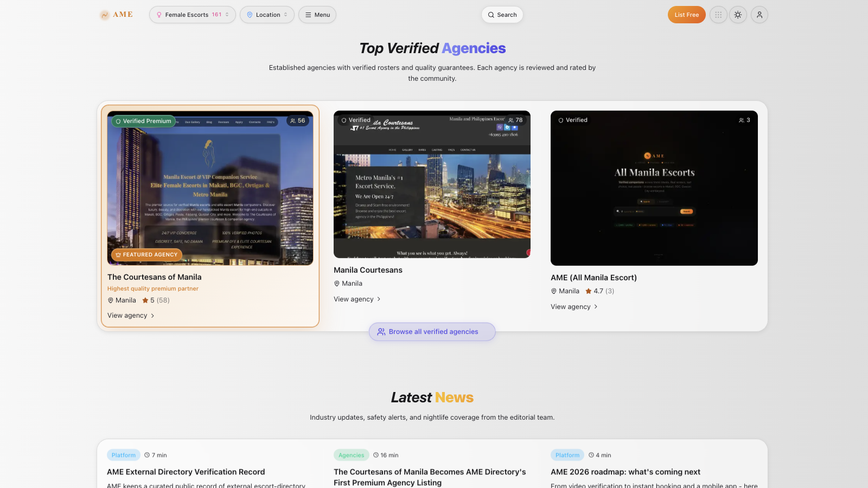View agency for The Courtesans of Manila
This screenshot has width=868, height=488.
click(x=131, y=316)
